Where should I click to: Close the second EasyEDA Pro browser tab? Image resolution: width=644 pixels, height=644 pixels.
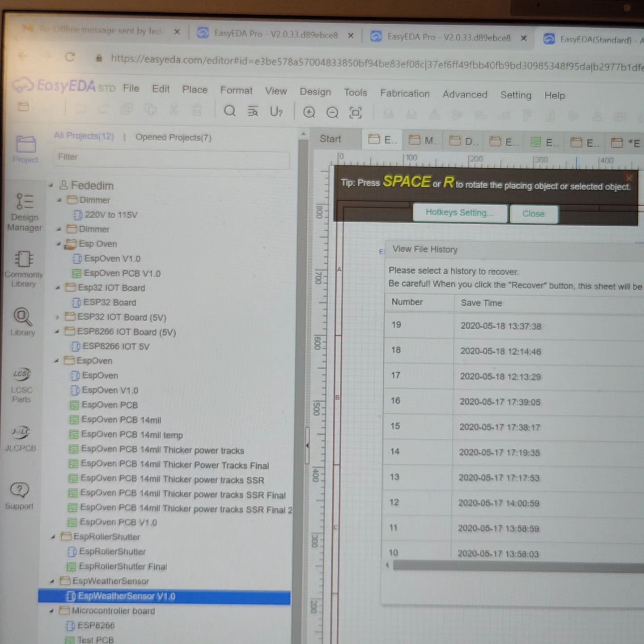[524, 38]
